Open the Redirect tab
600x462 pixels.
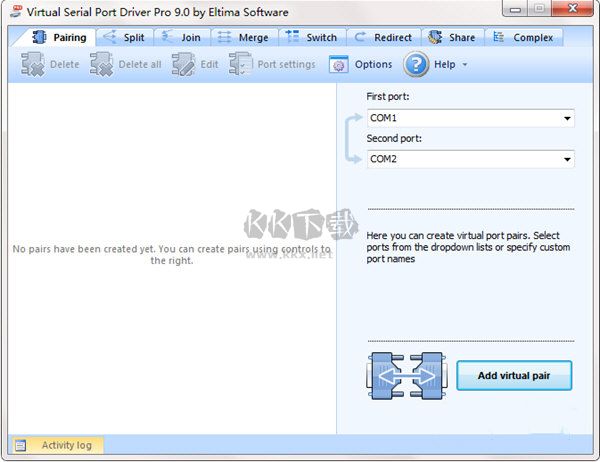pyautogui.click(x=384, y=38)
